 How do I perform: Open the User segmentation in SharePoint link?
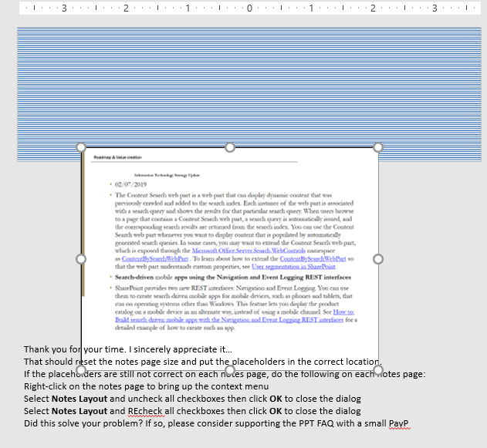(x=293, y=267)
